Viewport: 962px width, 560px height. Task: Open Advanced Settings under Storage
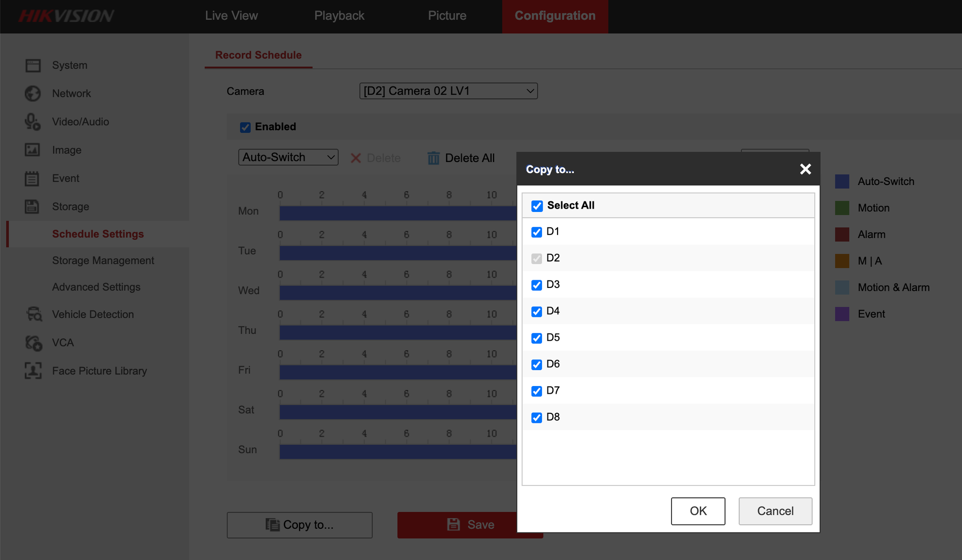pyautogui.click(x=96, y=287)
